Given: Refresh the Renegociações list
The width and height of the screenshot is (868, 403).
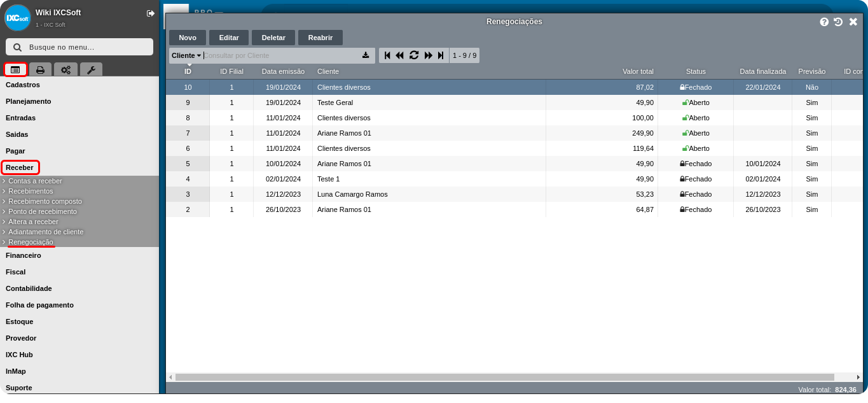Looking at the screenshot, I should point(414,55).
